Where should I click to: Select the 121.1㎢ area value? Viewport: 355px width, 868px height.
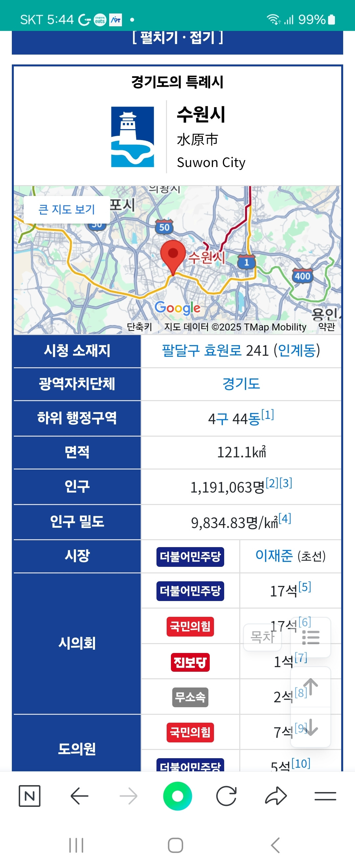[242, 452]
